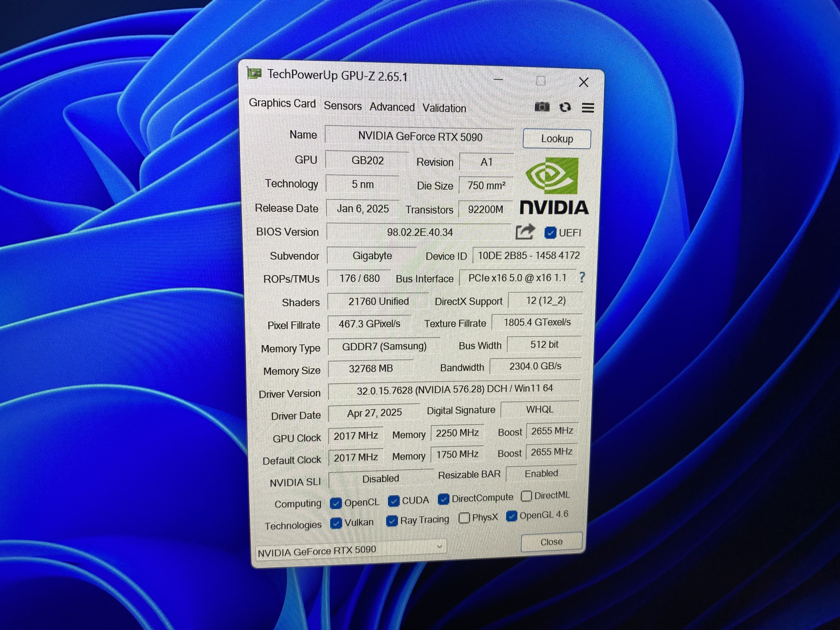The image size is (840, 630).
Task: Switch to the Sensors tab
Action: click(x=342, y=106)
